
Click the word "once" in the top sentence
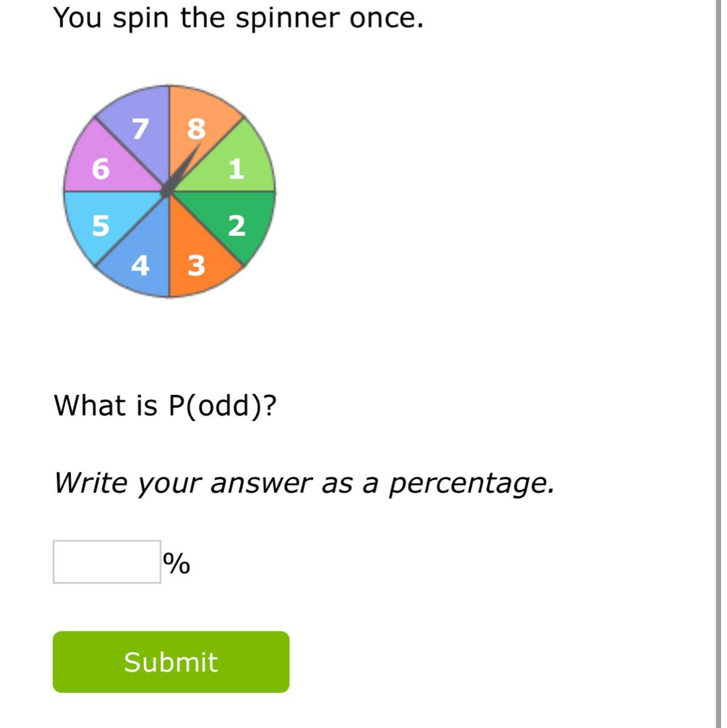click(x=385, y=18)
